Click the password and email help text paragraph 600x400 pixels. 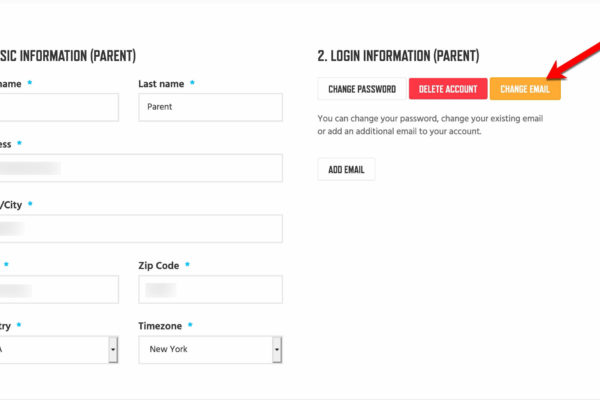coord(430,125)
